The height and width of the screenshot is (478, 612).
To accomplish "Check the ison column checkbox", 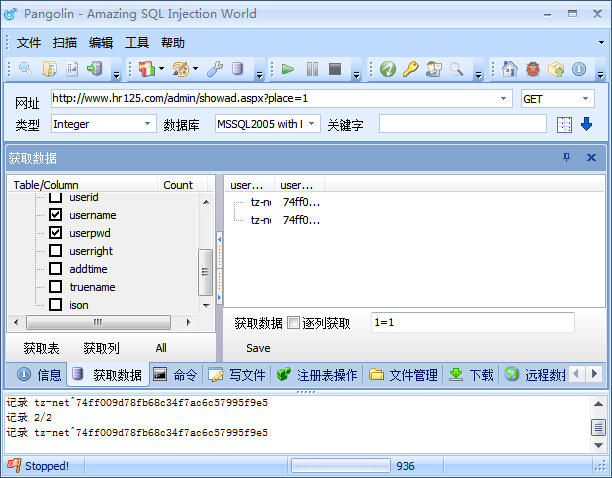I will (x=55, y=304).
